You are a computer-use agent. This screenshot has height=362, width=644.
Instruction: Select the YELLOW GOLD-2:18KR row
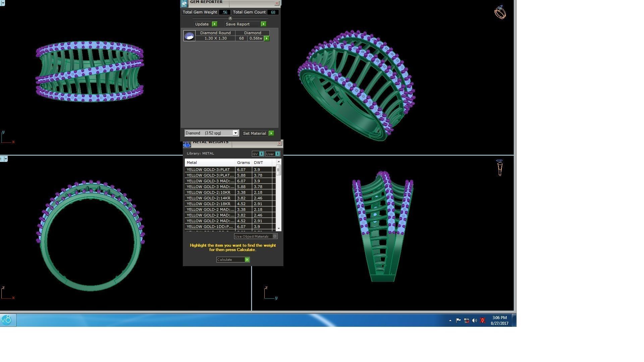230,204
